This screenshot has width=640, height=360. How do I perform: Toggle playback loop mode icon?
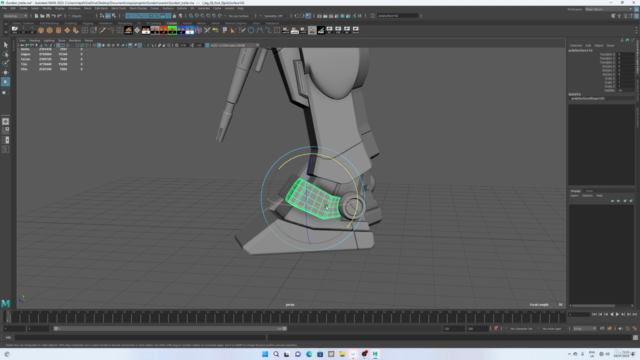[x=602, y=329]
